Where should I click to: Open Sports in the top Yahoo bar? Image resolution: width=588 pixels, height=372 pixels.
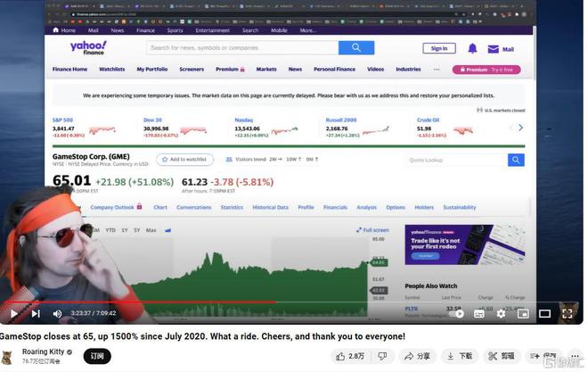175,30
